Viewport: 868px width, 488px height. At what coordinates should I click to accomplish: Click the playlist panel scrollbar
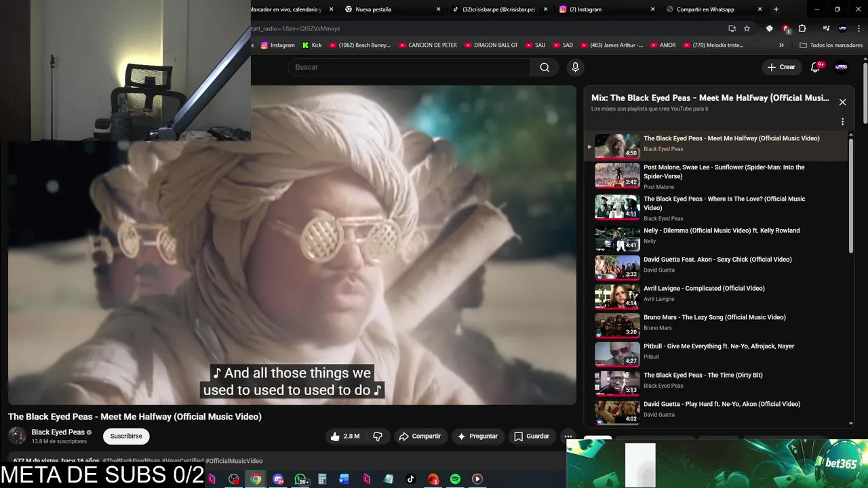coord(851,197)
